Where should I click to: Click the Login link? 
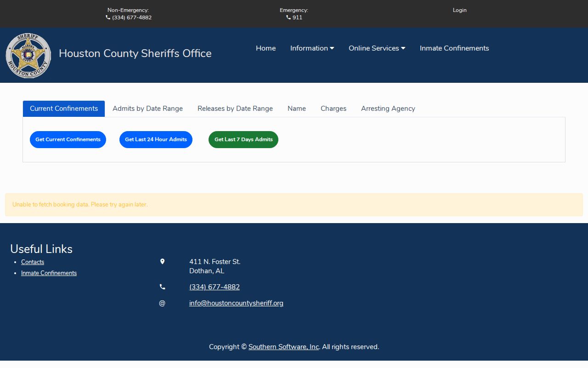pos(459,10)
